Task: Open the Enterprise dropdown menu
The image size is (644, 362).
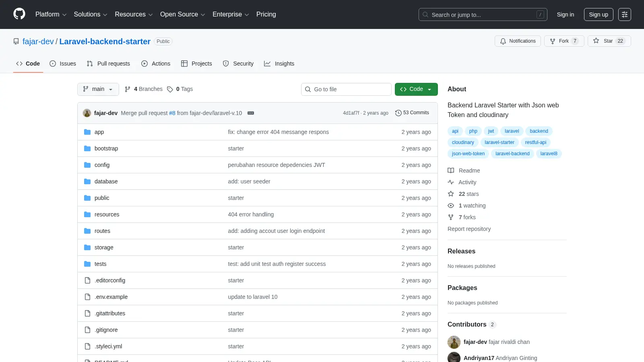Action: [x=231, y=14]
